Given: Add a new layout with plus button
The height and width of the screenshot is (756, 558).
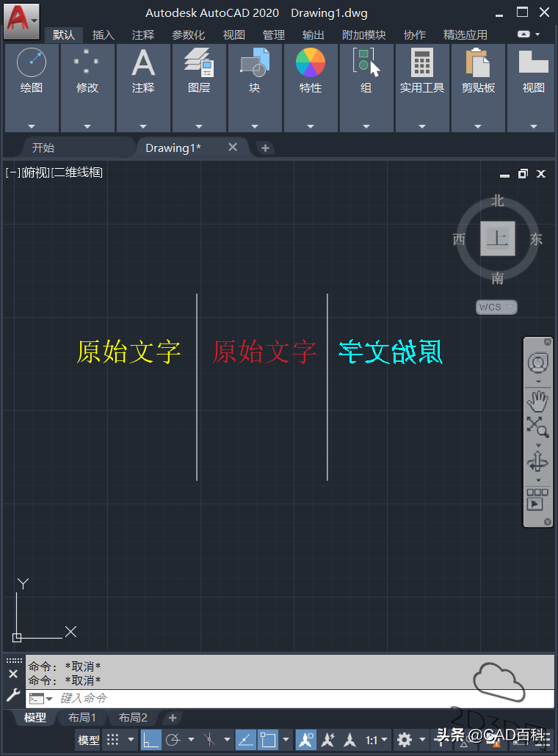Looking at the screenshot, I should point(173,717).
